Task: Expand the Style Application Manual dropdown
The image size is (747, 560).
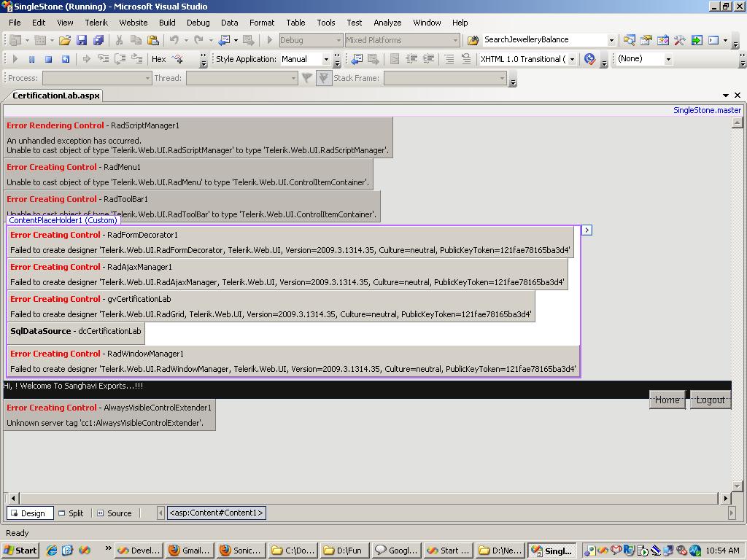Action: 326,59
